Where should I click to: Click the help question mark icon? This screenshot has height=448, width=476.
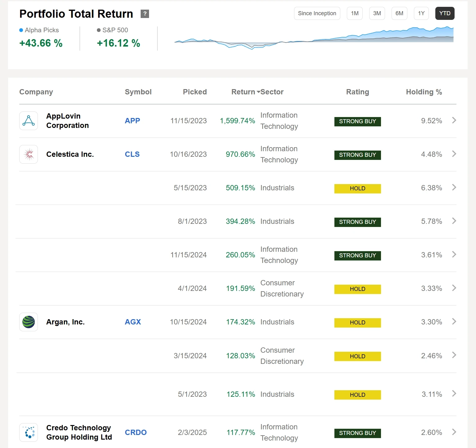[x=145, y=14]
